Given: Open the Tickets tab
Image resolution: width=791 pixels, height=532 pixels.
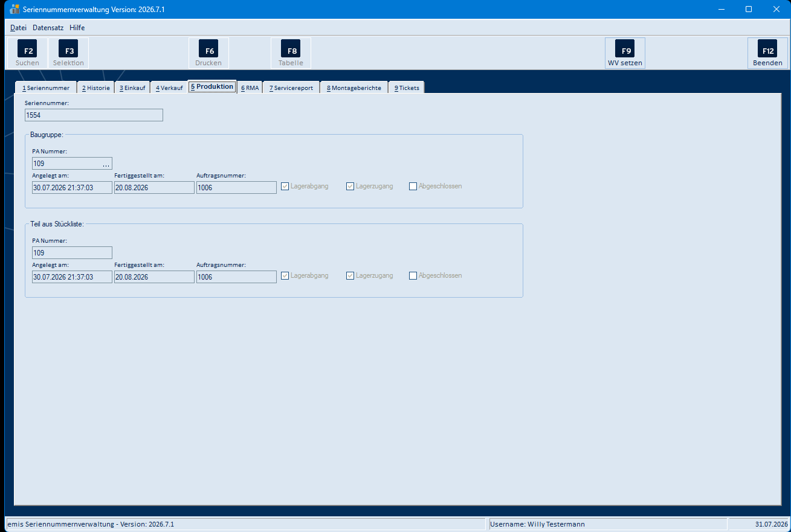Looking at the screenshot, I should [x=407, y=88].
